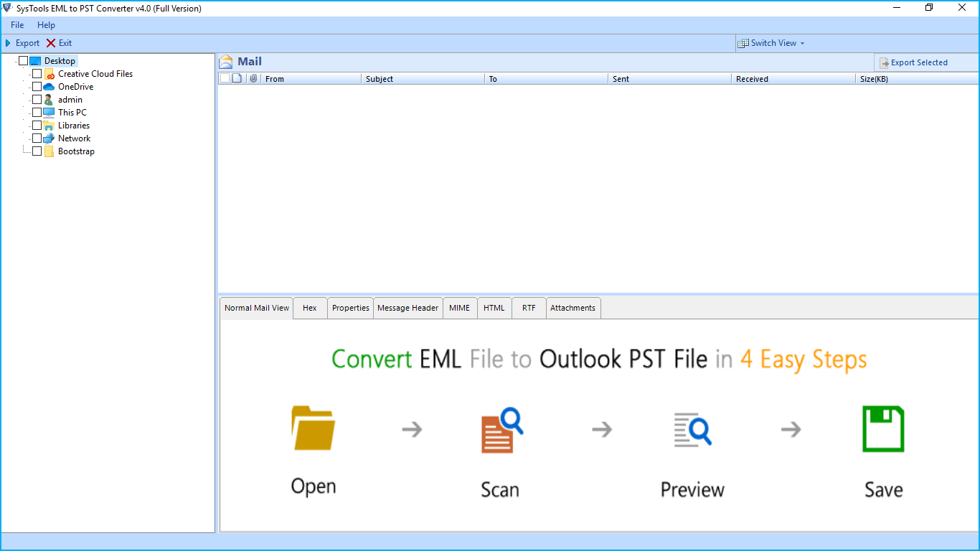980x551 pixels.
Task: Click the Desktop monitor icon in tree
Action: pyautogui.click(x=35, y=61)
